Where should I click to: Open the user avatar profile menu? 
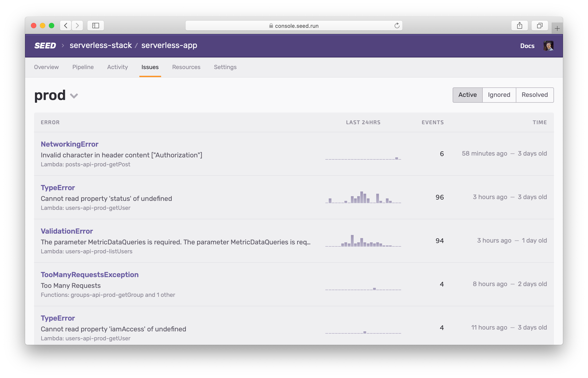click(548, 46)
